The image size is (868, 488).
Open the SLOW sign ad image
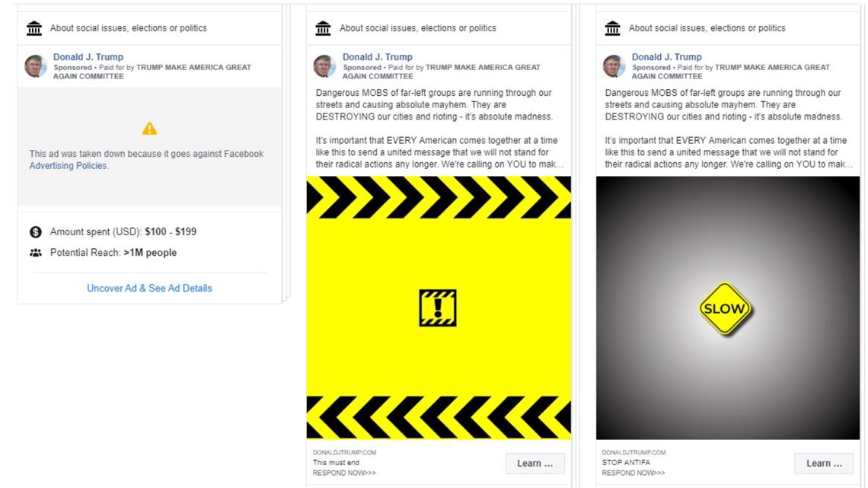(x=728, y=308)
